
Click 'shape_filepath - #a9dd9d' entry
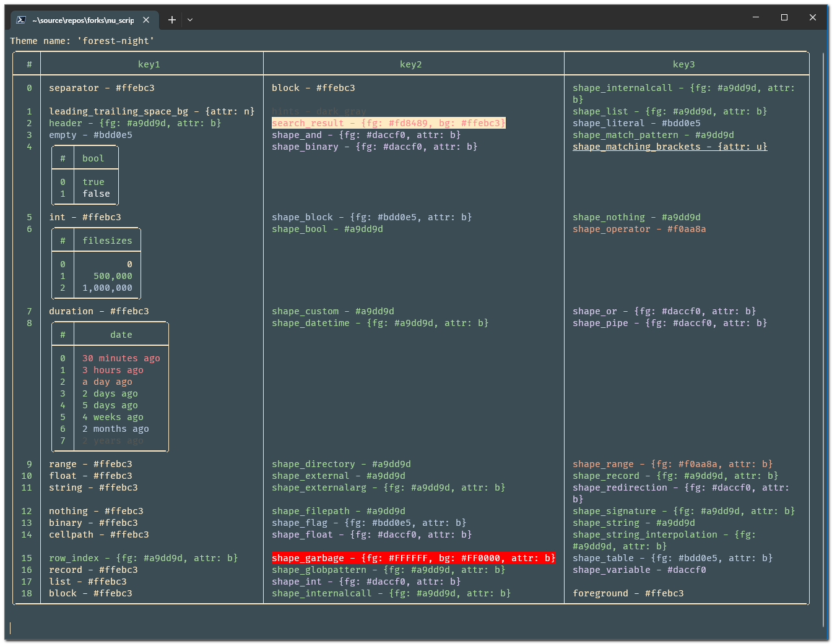pos(339,511)
